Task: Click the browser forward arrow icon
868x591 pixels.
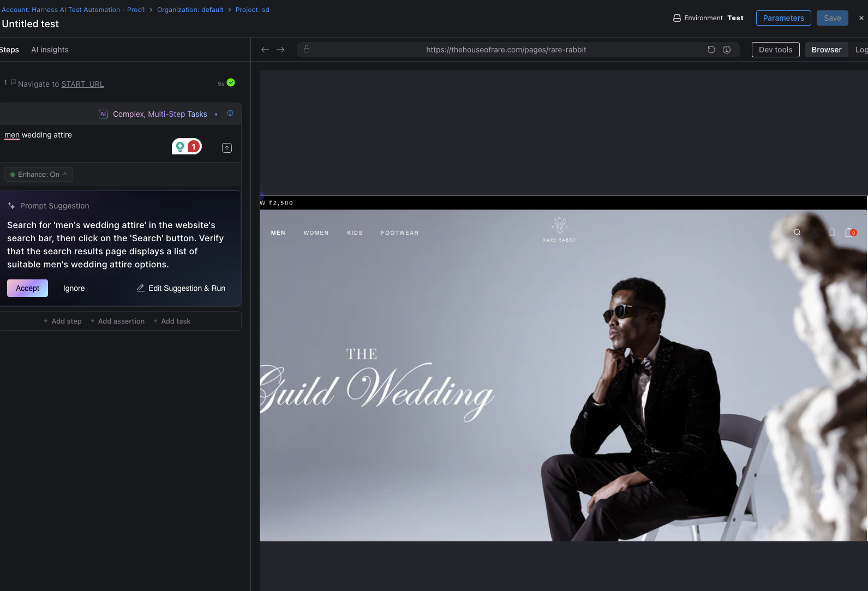Action: pos(280,50)
